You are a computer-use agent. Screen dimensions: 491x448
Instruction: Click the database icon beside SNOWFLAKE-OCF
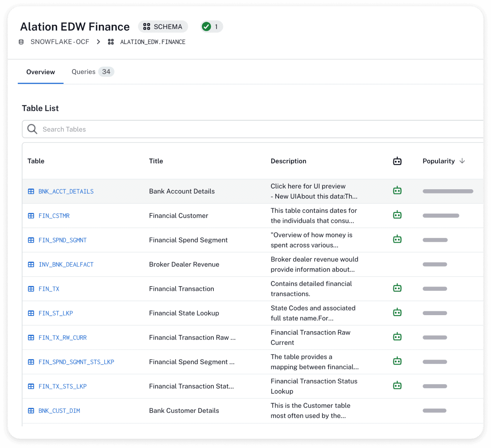(21, 42)
